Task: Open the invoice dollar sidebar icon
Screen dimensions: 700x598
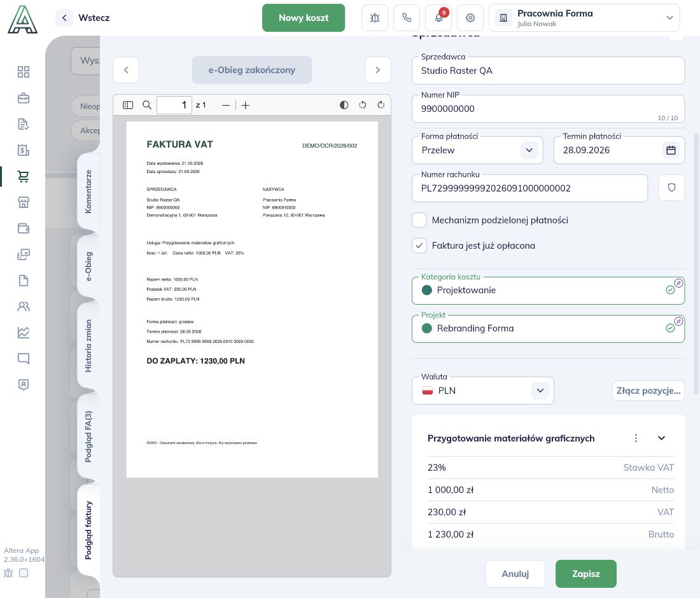Action: [23, 150]
